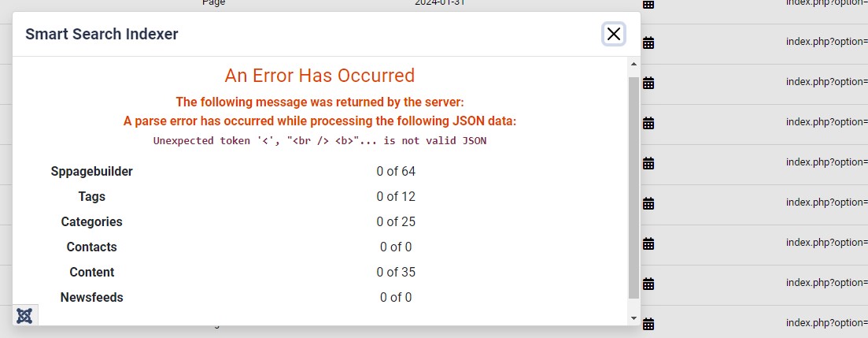
Task: Select the calendar icon level with the parse error line
Action: point(648,123)
